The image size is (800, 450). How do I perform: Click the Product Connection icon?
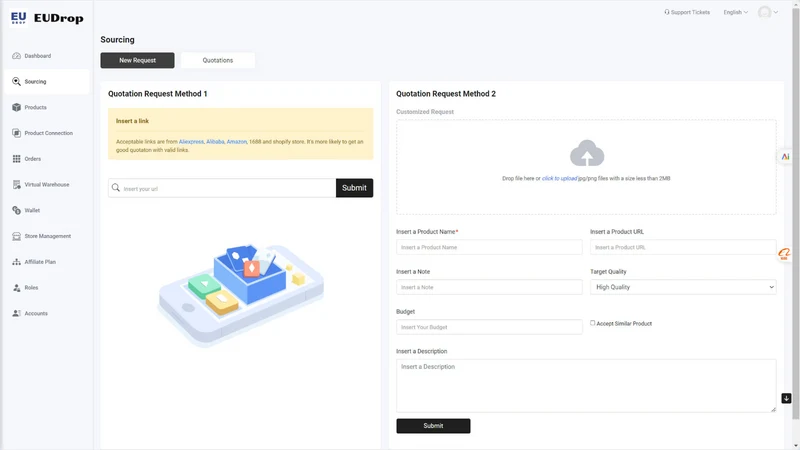point(16,133)
